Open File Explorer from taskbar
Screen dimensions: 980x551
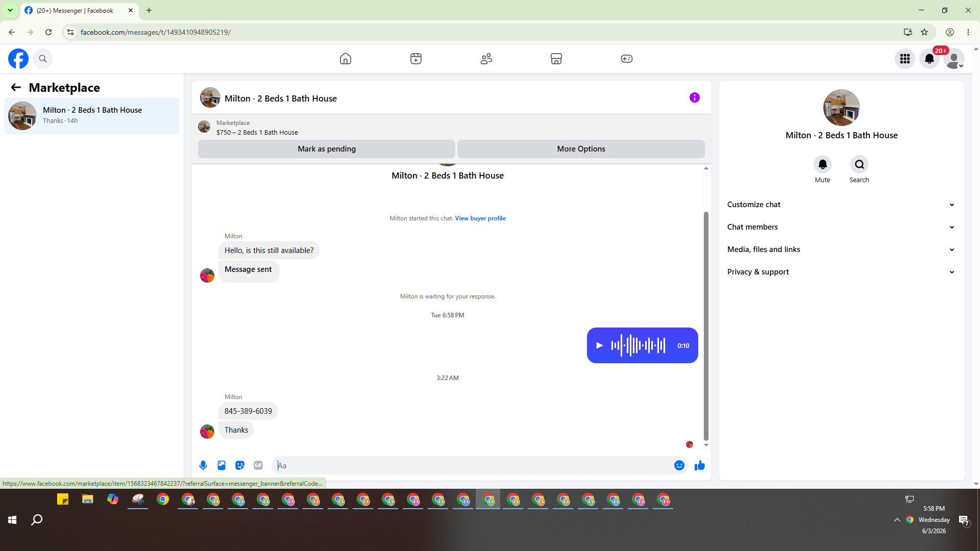(x=88, y=499)
